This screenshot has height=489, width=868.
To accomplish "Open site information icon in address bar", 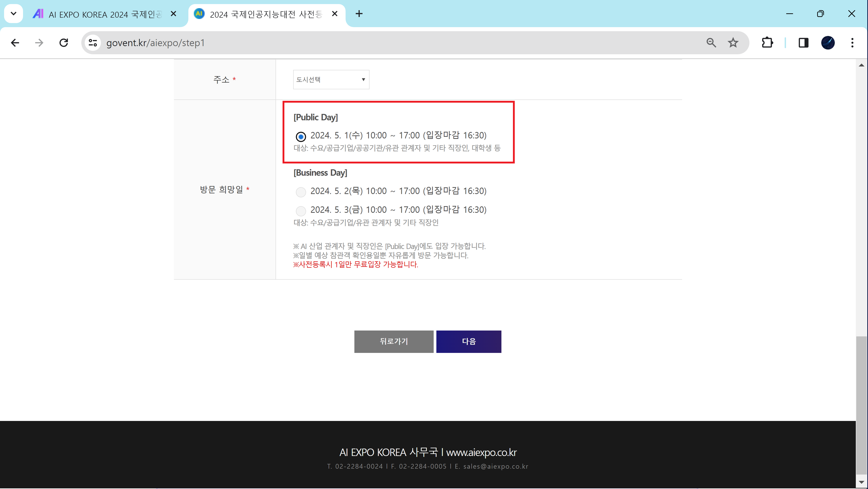I will (93, 43).
